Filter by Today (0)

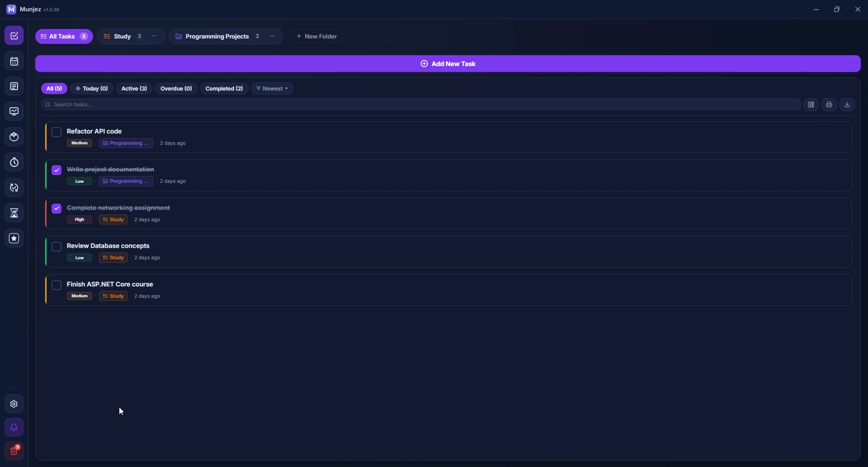tap(92, 89)
